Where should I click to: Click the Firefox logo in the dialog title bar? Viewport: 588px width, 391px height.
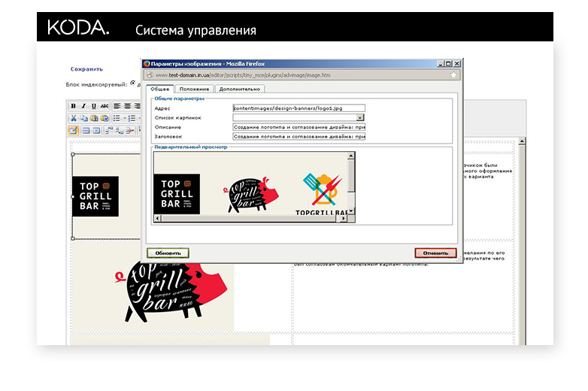[x=147, y=64]
